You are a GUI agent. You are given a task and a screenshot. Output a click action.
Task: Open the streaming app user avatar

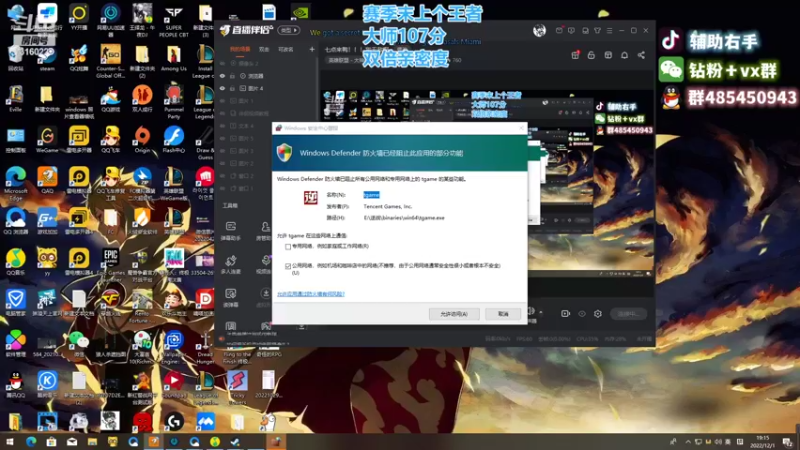point(539,31)
